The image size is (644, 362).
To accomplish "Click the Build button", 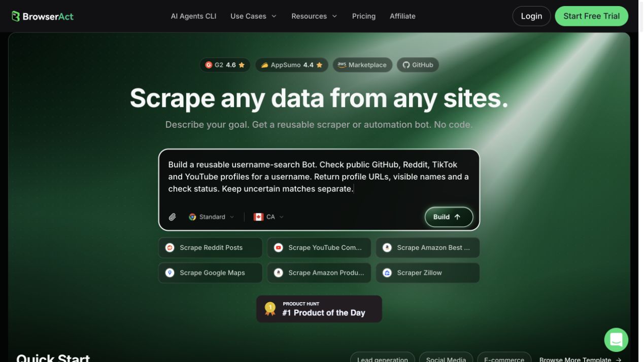I will 449,217.
